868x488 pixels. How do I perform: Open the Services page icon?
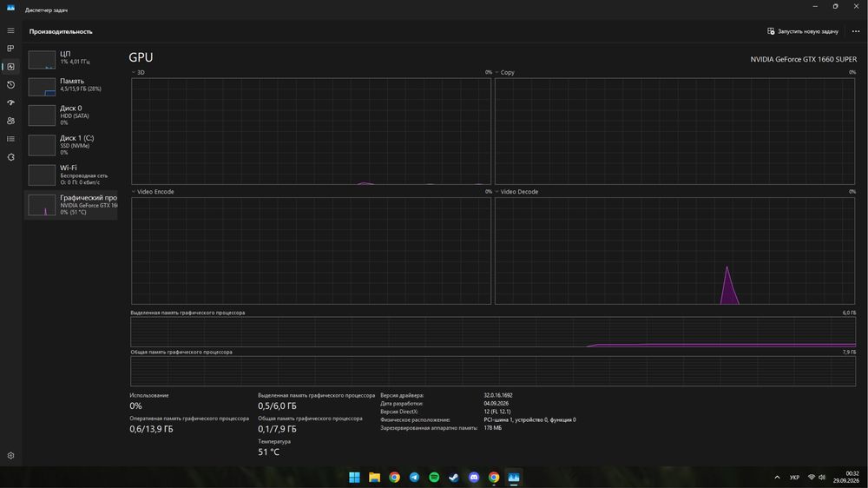(10, 157)
